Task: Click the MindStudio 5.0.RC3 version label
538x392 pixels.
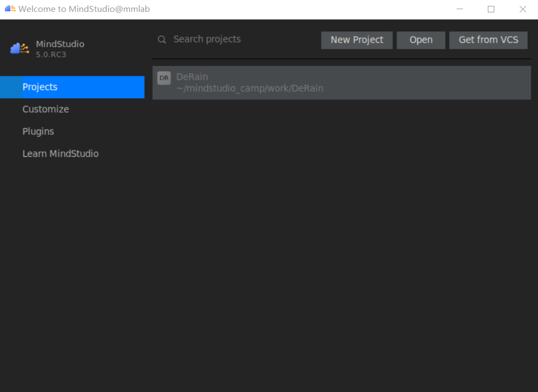Action: (51, 54)
